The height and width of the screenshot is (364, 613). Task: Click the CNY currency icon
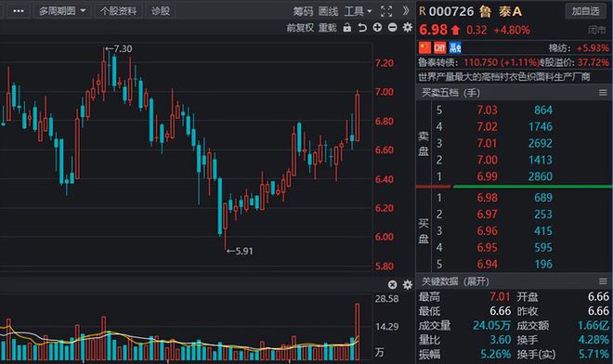(x=440, y=47)
